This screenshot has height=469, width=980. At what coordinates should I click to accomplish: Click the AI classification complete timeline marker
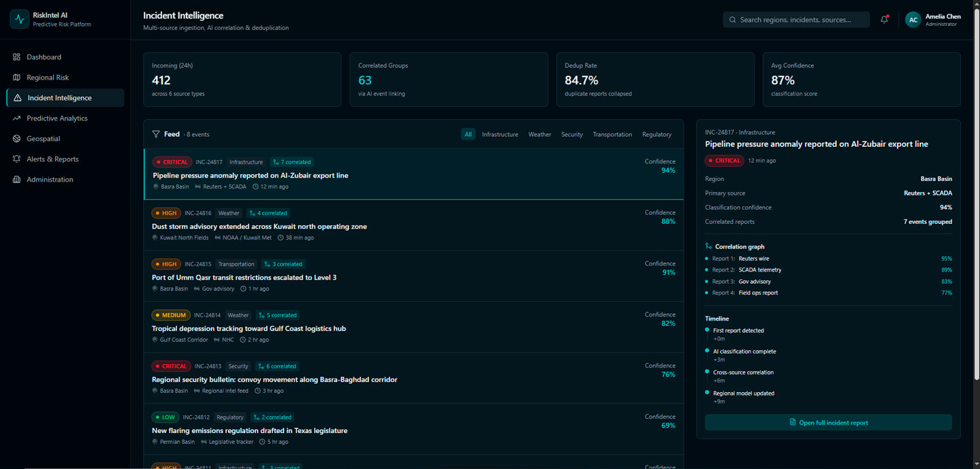[x=707, y=351]
